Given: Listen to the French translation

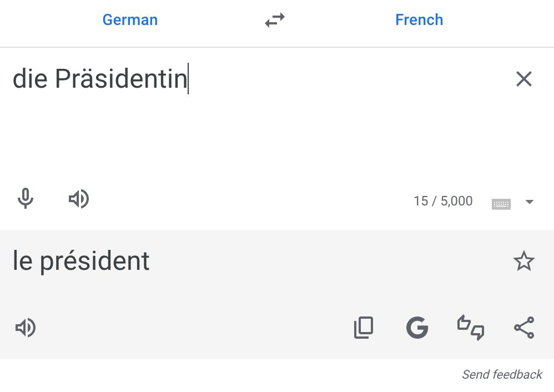Looking at the screenshot, I should 25,328.
